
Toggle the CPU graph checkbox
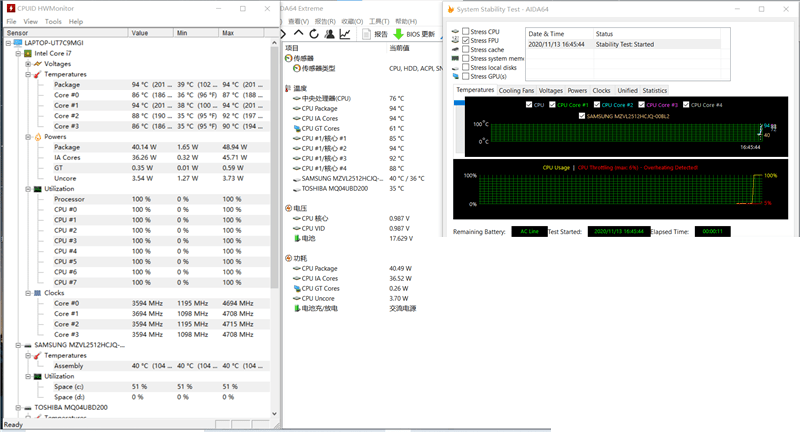(529, 105)
